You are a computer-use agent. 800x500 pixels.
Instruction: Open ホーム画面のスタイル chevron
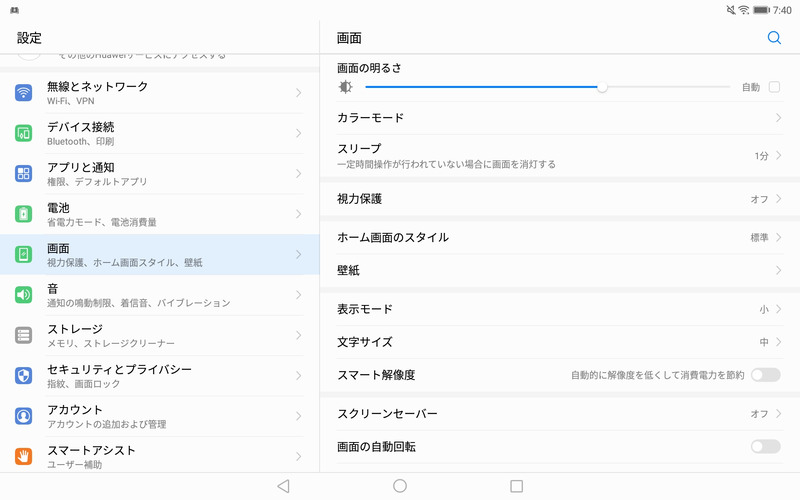pyautogui.click(x=778, y=237)
